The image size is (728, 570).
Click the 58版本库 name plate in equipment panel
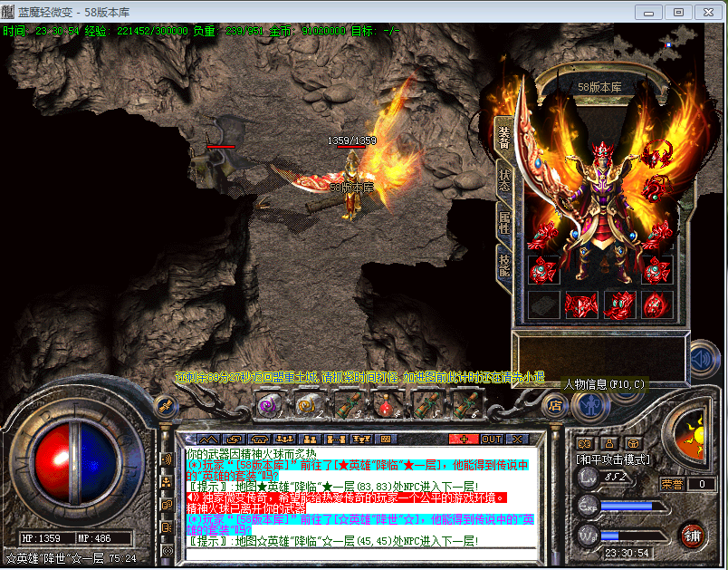(x=599, y=87)
